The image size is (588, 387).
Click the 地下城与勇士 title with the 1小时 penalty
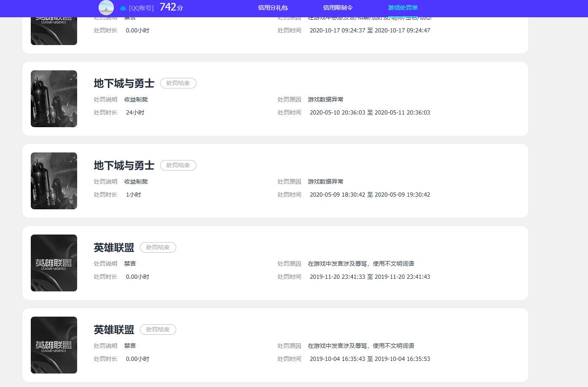coord(124,165)
